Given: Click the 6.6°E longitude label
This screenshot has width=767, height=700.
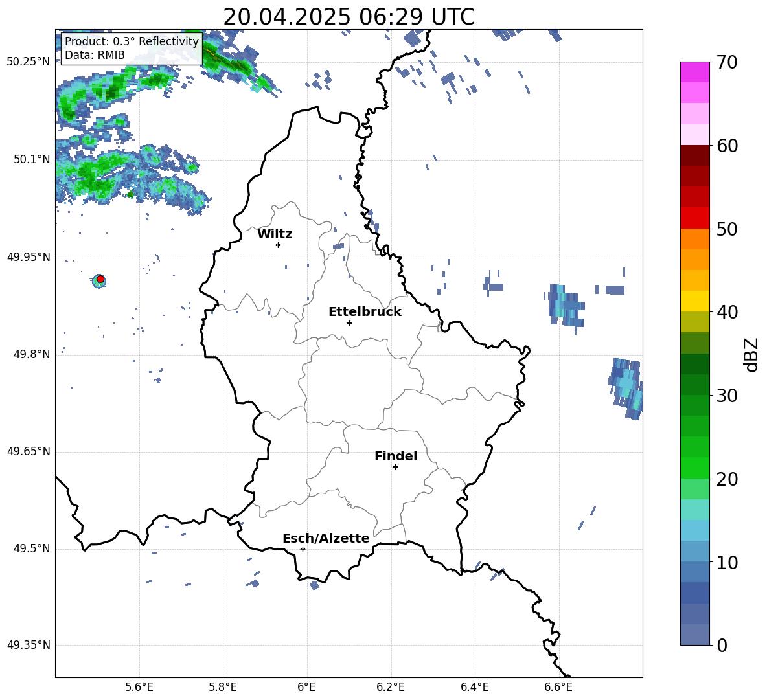Looking at the screenshot, I should (558, 687).
